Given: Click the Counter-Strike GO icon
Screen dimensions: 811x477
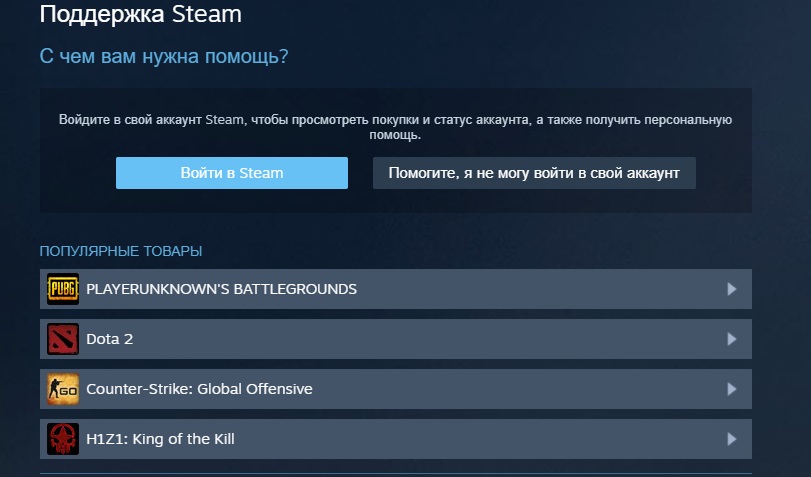Looking at the screenshot, I should (63, 389).
